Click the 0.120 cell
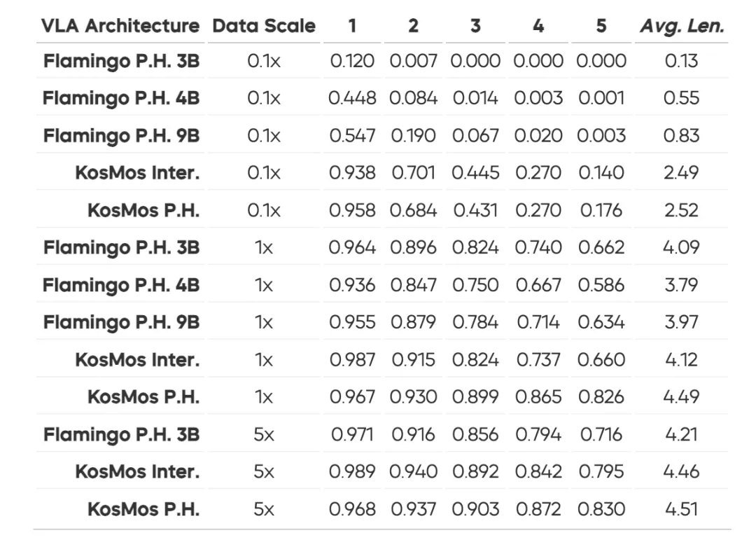The width and height of the screenshot is (756, 540). [x=352, y=61]
